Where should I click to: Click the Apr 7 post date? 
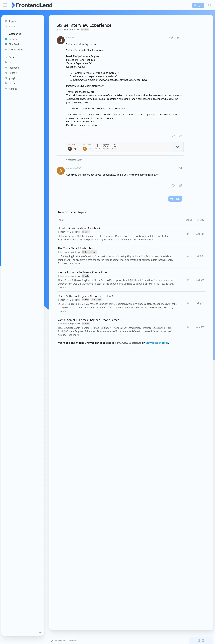click(178, 37)
